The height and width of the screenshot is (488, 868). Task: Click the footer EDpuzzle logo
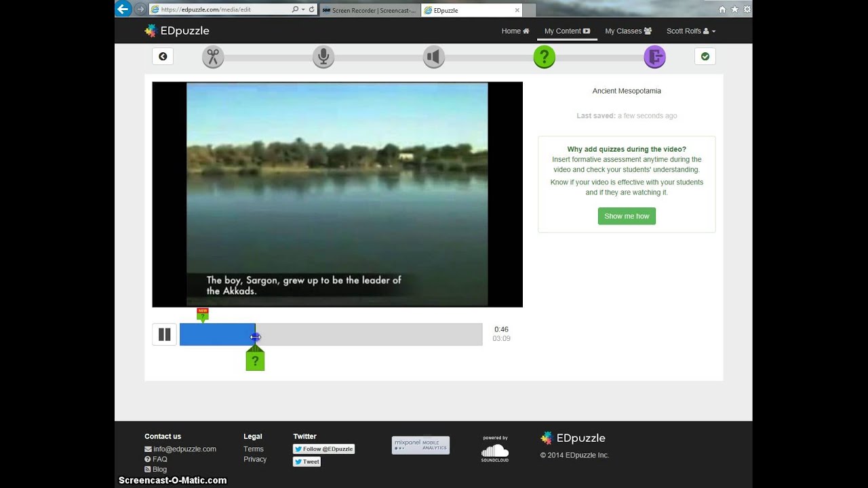click(573, 438)
